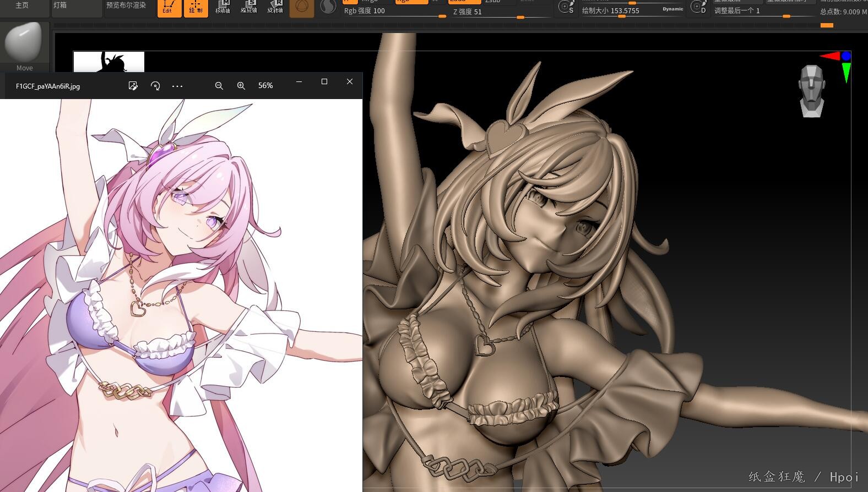
Task: Open the Move brush thumbnail
Action: point(24,44)
